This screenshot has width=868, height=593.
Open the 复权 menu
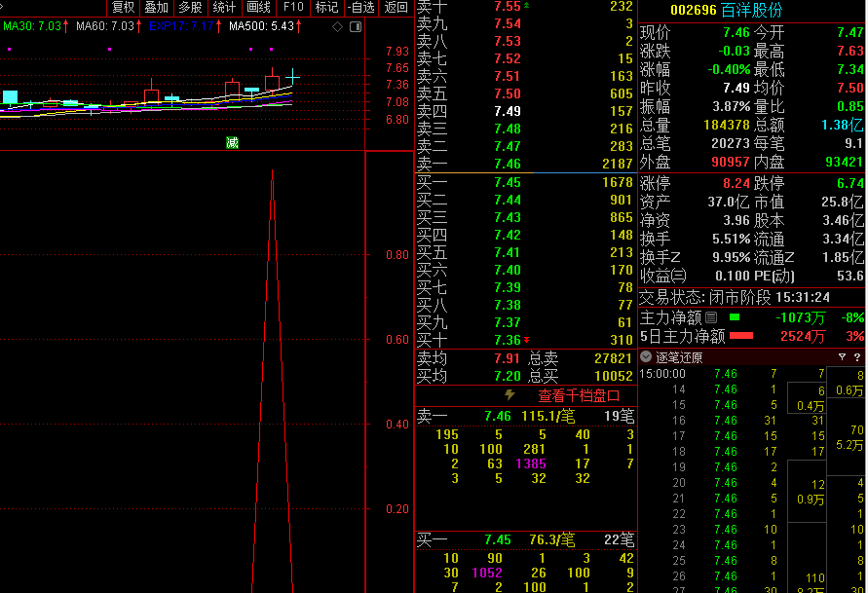[123, 7]
